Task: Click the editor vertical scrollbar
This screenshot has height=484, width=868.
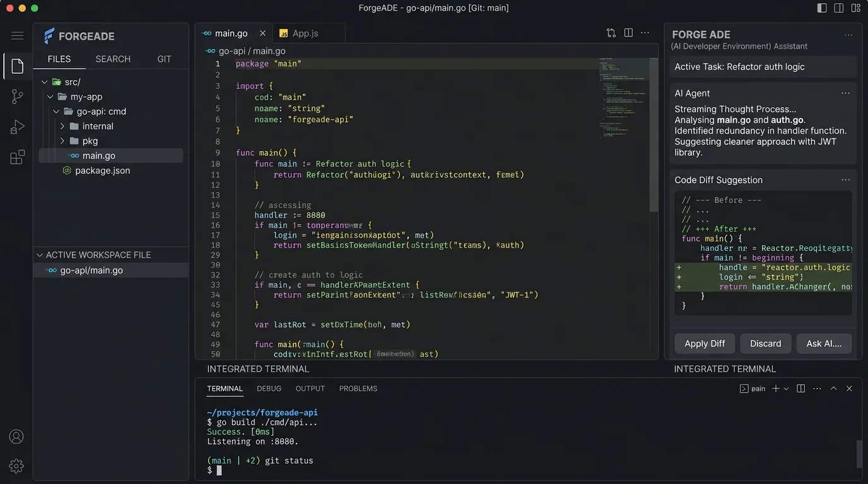Action: click(x=654, y=135)
